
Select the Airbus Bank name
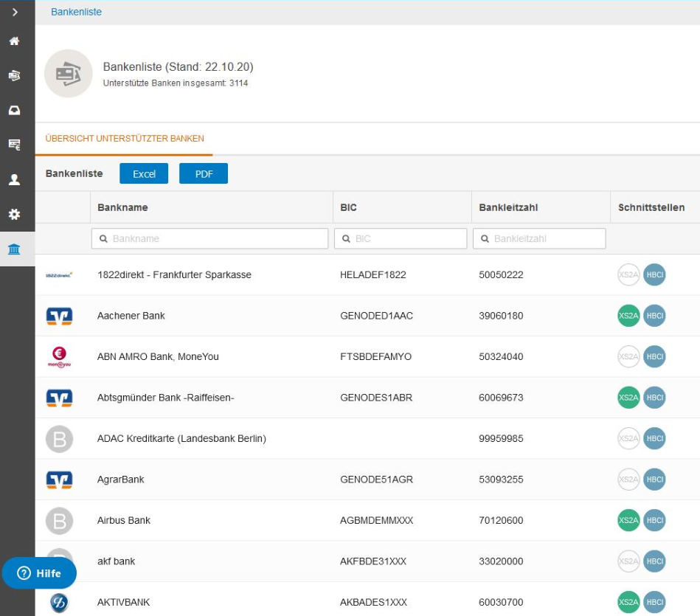[x=124, y=521]
